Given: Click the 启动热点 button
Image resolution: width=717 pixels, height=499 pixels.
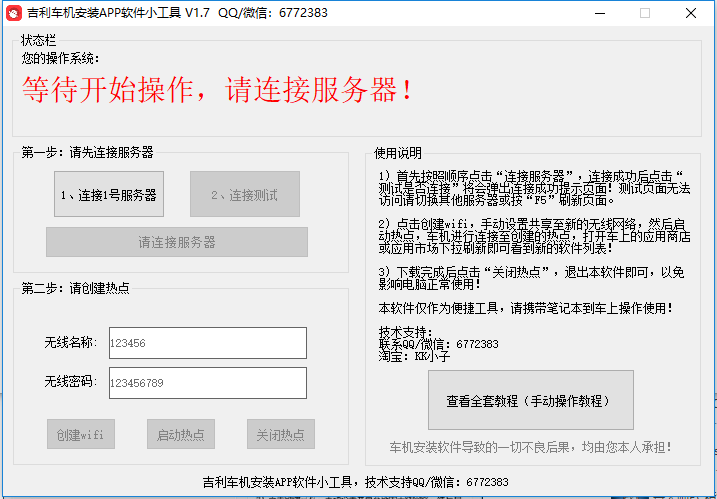Looking at the screenshot, I should click(x=181, y=434).
